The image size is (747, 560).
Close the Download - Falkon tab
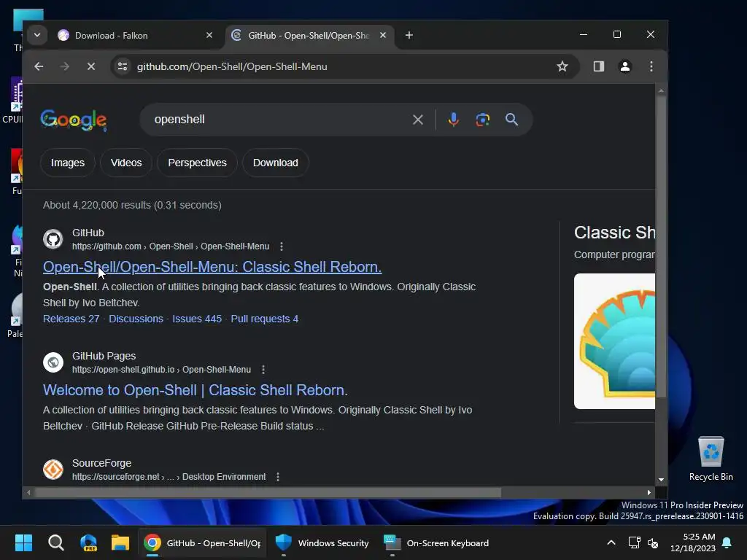point(209,35)
